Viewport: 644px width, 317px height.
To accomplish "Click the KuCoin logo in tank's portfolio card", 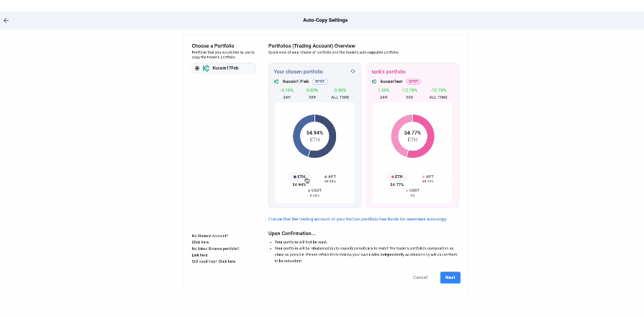I will tap(375, 81).
